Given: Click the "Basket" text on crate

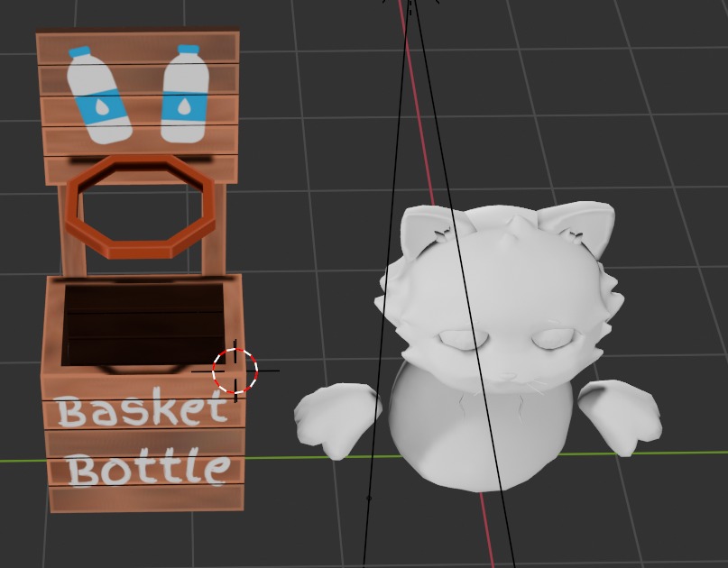Looking at the screenshot, I should tap(142, 408).
